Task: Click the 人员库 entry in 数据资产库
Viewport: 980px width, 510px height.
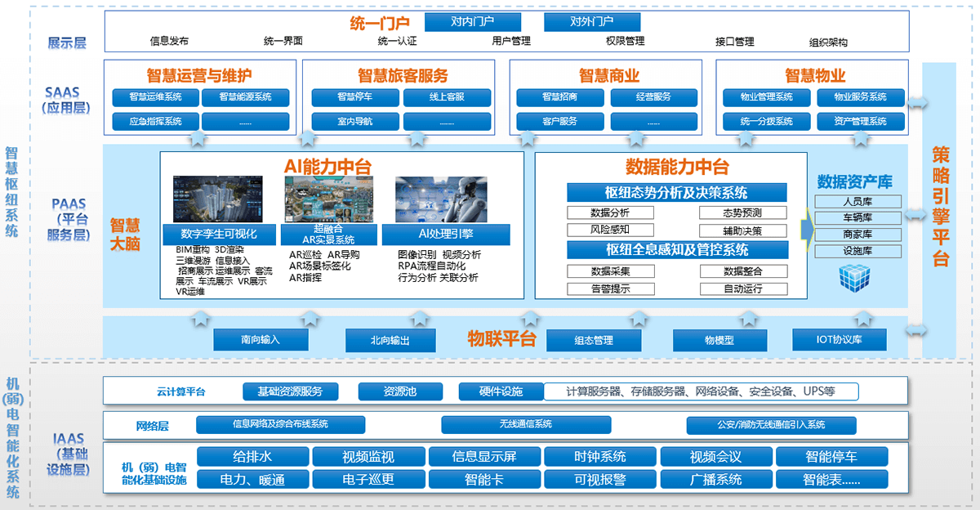Action: tap(857, 200)
